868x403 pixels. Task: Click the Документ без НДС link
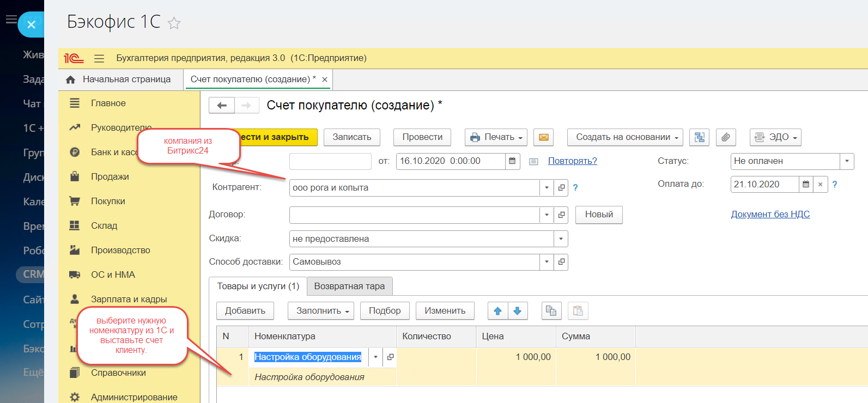[x=770, y=215]
